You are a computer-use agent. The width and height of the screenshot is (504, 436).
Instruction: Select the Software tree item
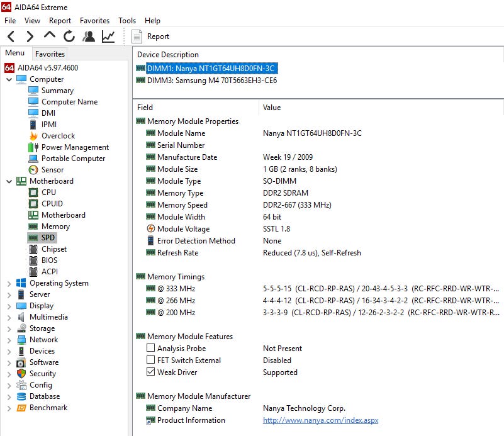[x=44, y=362]
